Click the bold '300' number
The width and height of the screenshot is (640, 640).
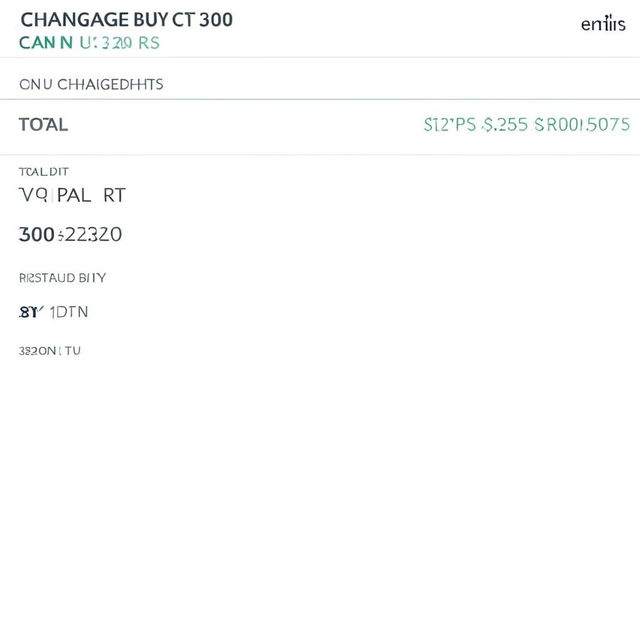[x=37, y=234]
